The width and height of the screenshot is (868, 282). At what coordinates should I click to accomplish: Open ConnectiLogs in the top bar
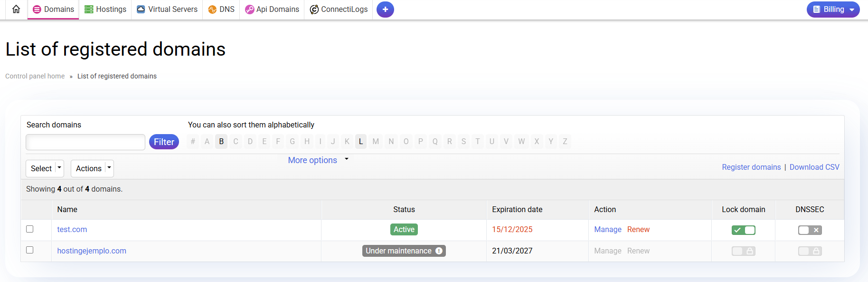tap(339, 10)
